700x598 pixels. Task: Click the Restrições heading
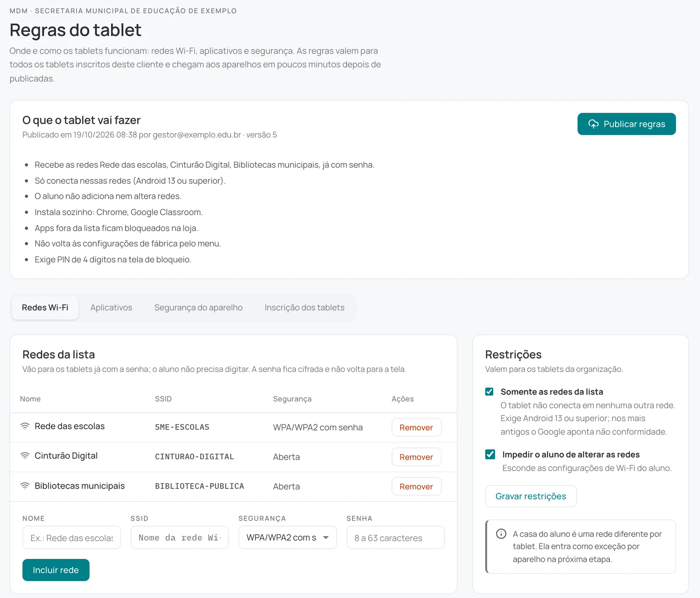point(513,354)
